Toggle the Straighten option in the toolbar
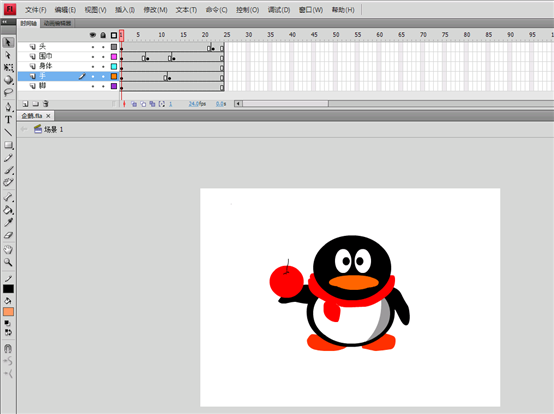 [x=8, y=373]
